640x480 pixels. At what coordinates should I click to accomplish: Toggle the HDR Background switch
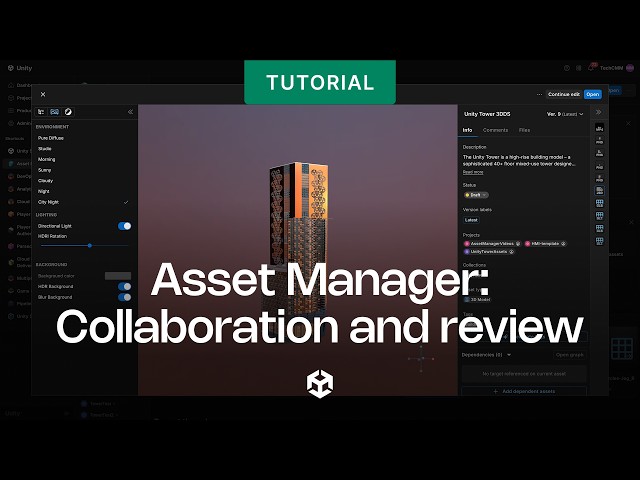tap(124, 287)
